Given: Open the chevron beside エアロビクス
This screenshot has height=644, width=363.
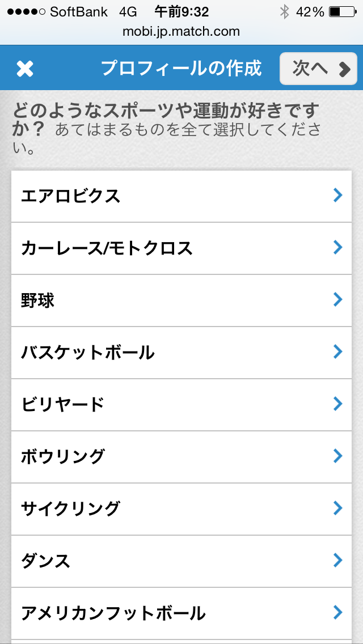Looking at the screenshot, I should 338,196.
